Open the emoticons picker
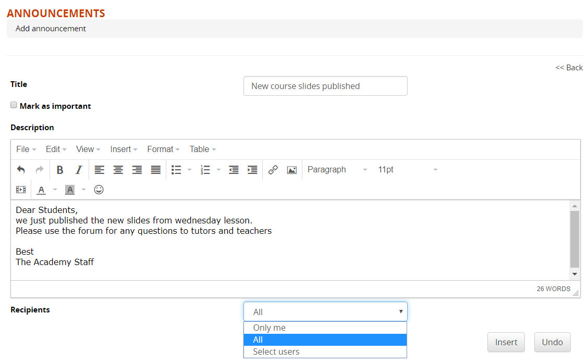 click(99, 190)
